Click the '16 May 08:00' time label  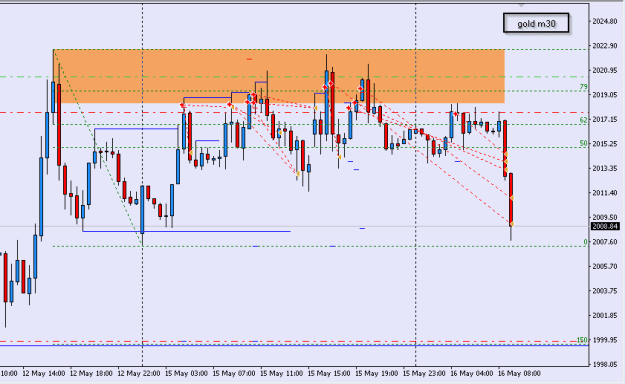point(519,374)
